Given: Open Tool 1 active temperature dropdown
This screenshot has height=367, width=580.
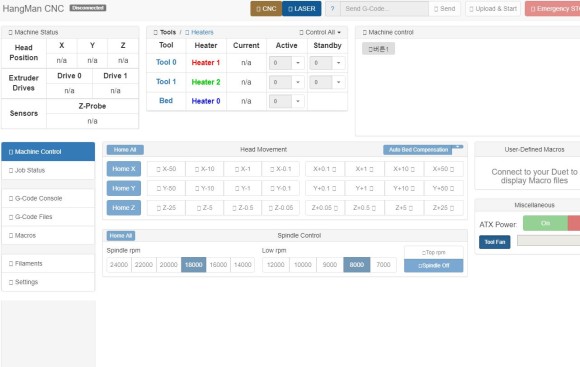Looking at the screenshot, I should click(298, 82).
